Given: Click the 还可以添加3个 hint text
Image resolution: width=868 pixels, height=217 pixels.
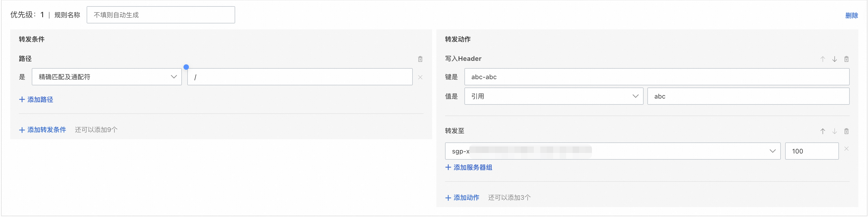Looking at the screenshot, I should 509,198.
